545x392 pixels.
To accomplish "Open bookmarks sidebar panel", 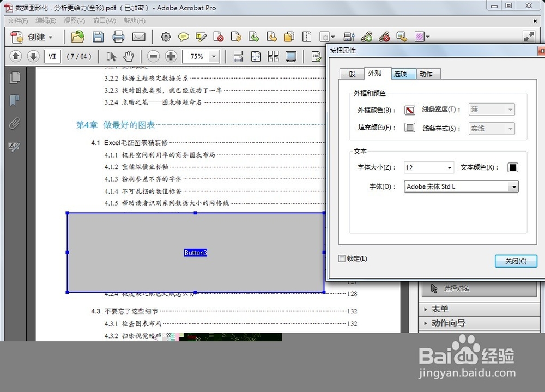I will (14, 100).
